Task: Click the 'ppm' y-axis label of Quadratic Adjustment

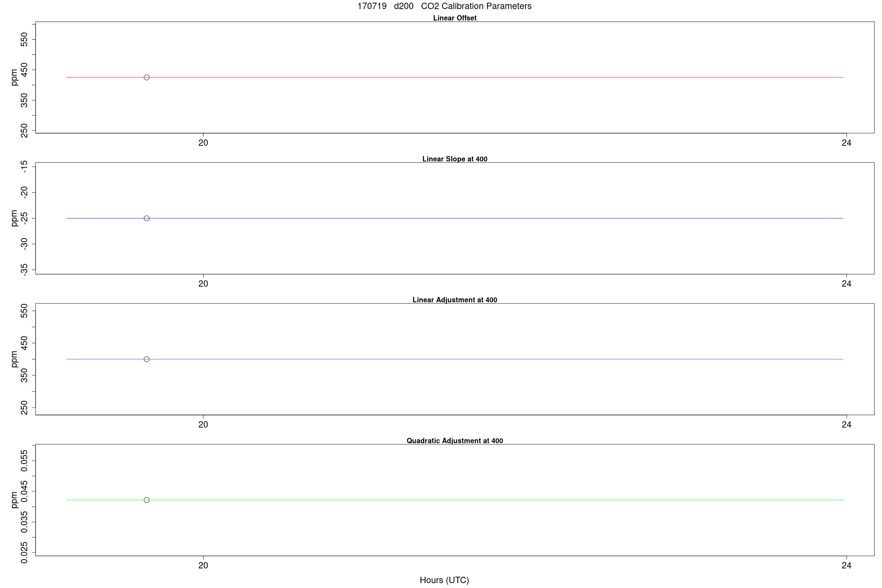Action: point(14,500)
